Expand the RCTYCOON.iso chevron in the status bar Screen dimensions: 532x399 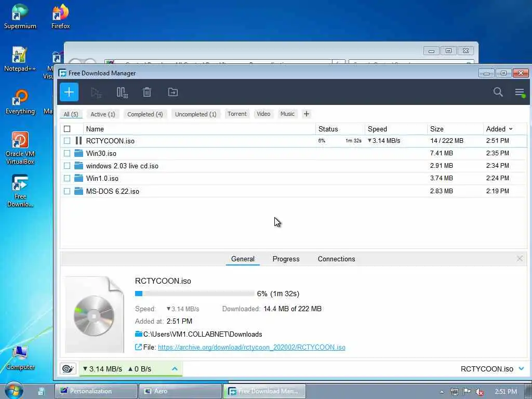point(522,369)
